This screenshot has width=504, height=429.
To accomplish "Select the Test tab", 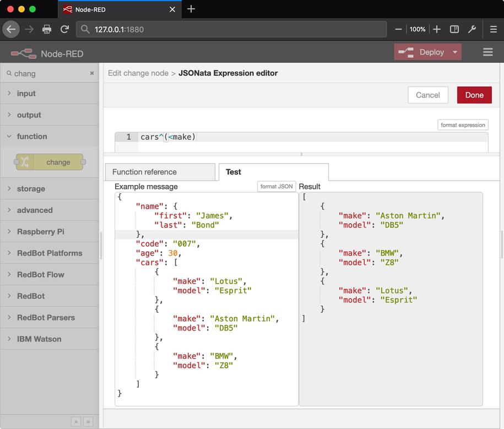I will [x=274, y=172].
